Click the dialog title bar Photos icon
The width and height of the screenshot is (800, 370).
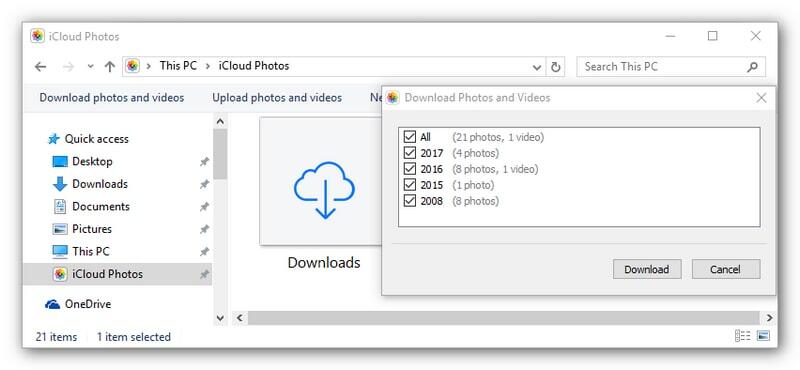click(392, 97)
